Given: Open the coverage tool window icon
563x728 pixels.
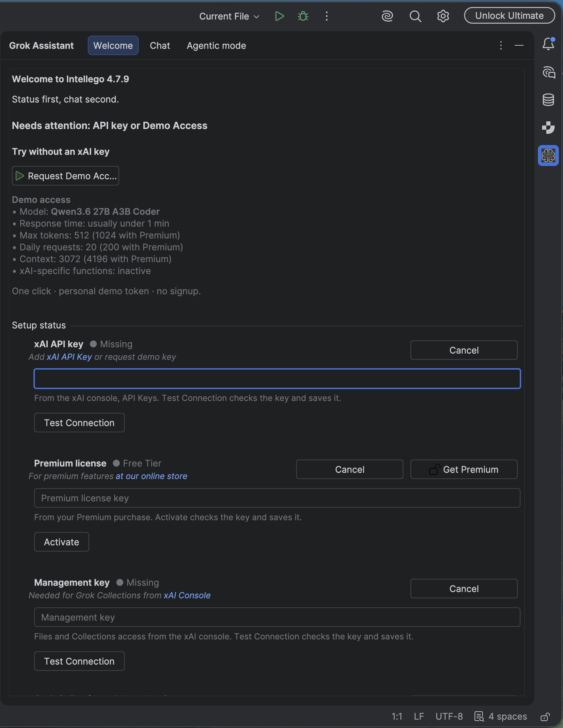Looking at the screenshot, I should pyautogui.click(x=548, y=128).
